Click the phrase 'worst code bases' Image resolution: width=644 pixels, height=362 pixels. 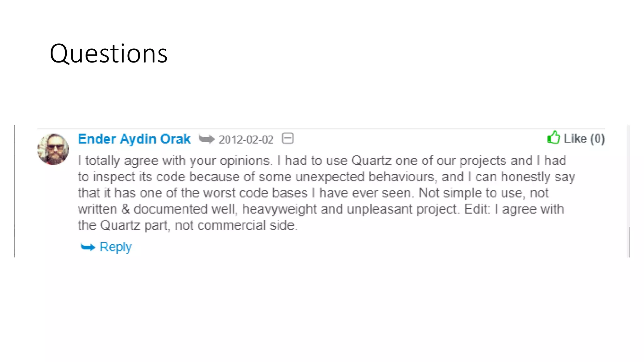pyautogui.click(x=255, y=193)
